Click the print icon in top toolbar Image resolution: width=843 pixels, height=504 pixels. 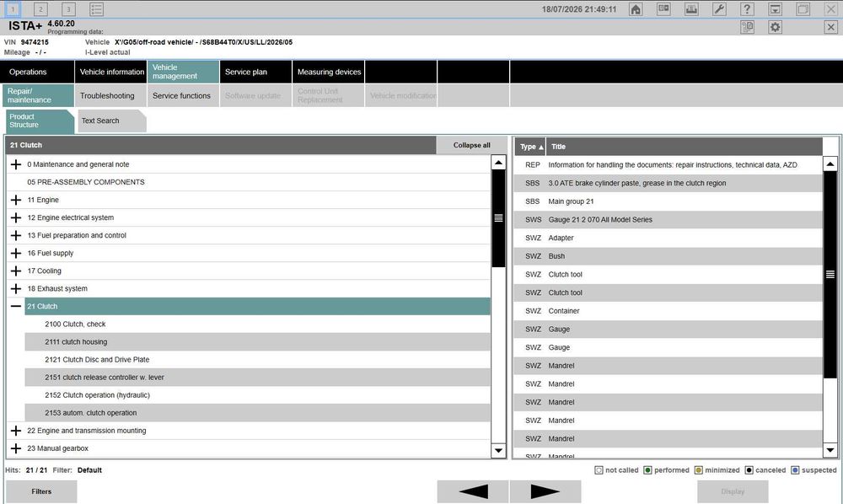[691, 9]
